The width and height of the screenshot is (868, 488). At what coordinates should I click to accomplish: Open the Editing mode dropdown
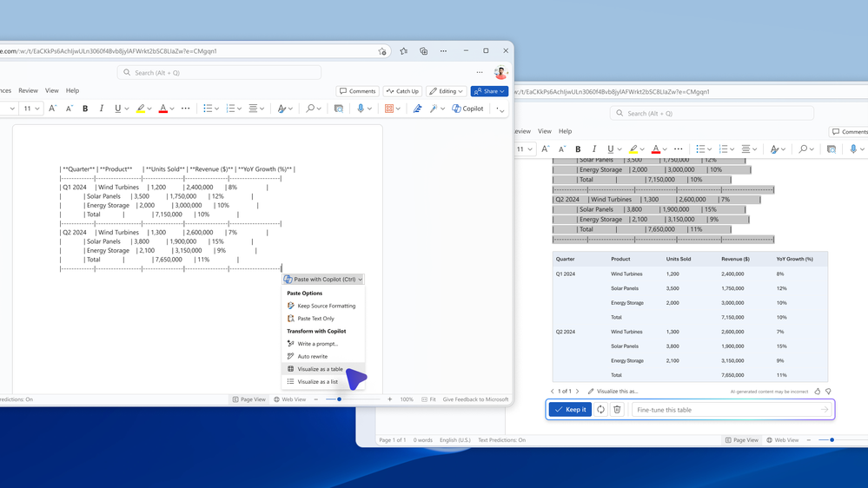pos(447,91)
